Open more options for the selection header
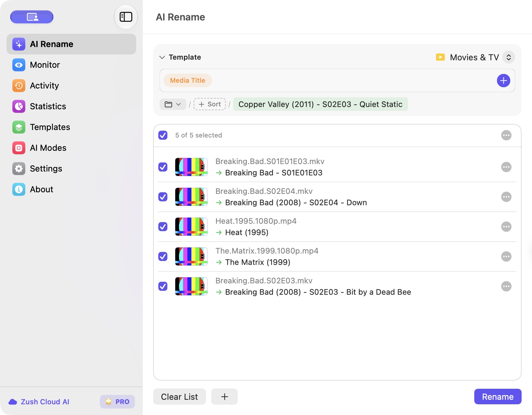The width and height of the screenshot is (532, 415). (x=506, y=135)
